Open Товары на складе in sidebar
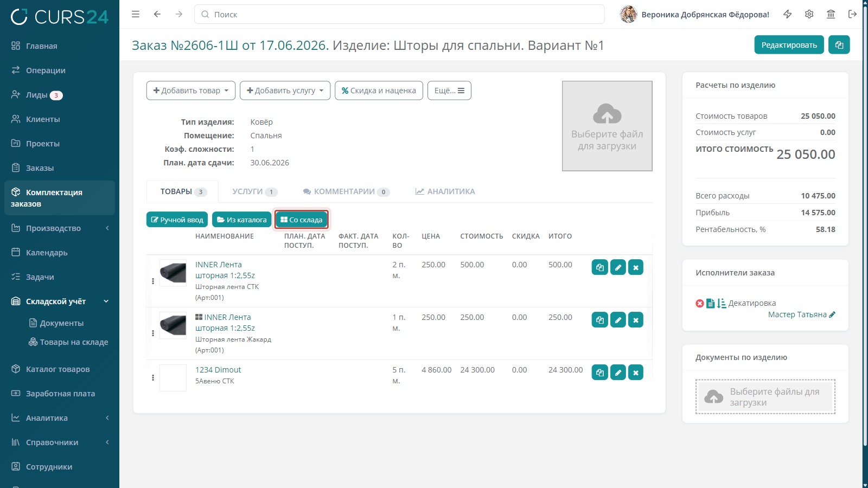 tap(68, 342)
